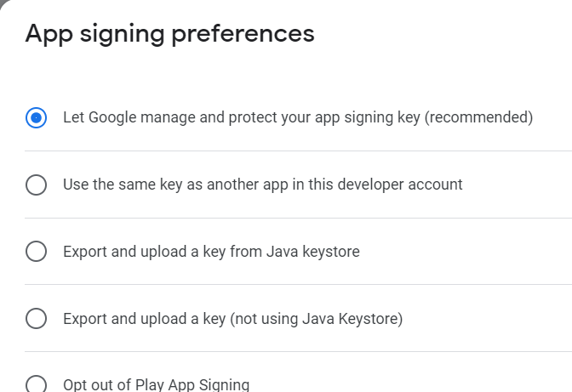The height and width of the screenshot is (392, 572).
Task: Choose the 'from Java keystore' radio button
Action: point(36,252)
